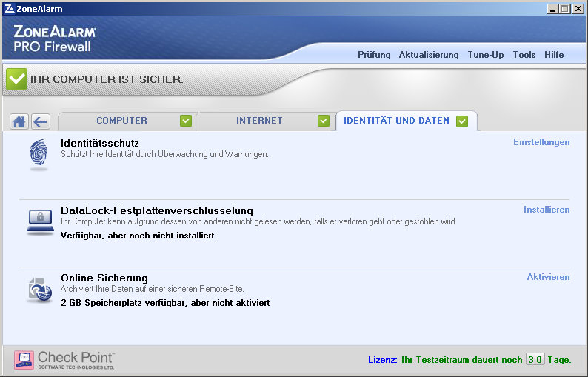
Task: Switch to the INTERNET tab
Action: [x=266, y=121]
